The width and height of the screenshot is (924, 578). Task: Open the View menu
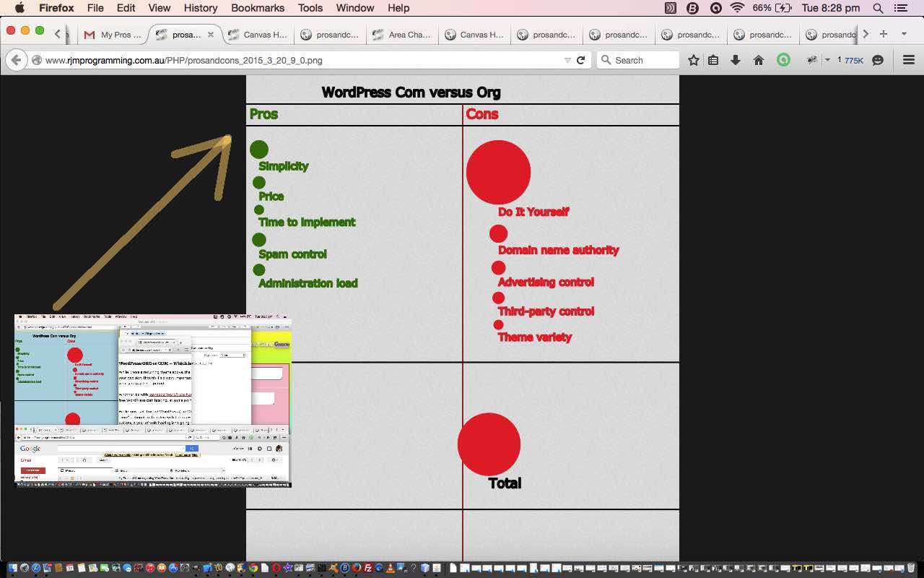click(160, 8)
